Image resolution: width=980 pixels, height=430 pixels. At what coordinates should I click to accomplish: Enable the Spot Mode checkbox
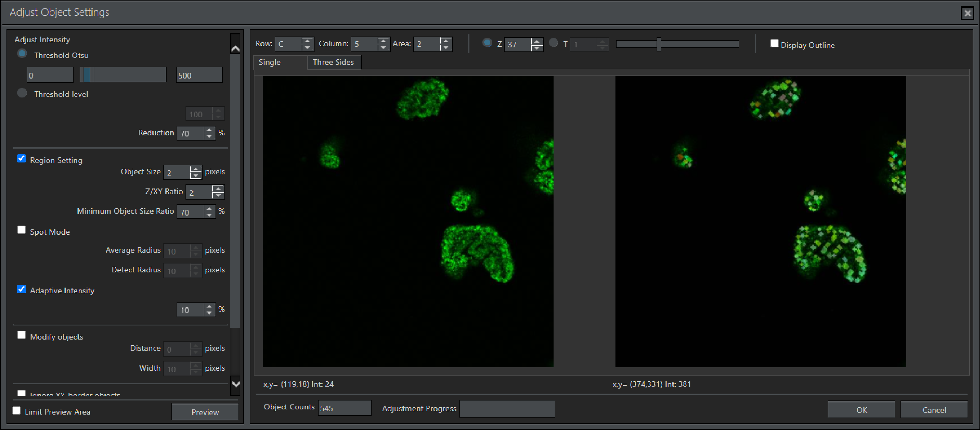[21, 230]
